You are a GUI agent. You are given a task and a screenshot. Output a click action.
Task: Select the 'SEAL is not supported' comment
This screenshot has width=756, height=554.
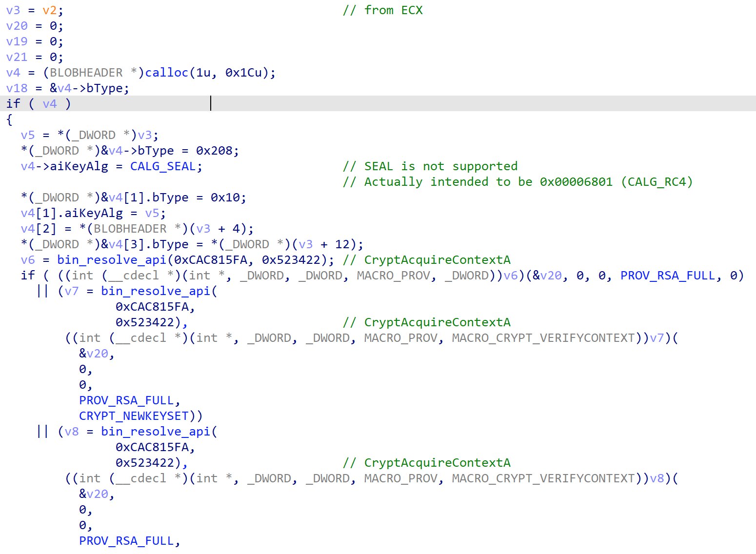pyautogui.click(x=430, y=166)
